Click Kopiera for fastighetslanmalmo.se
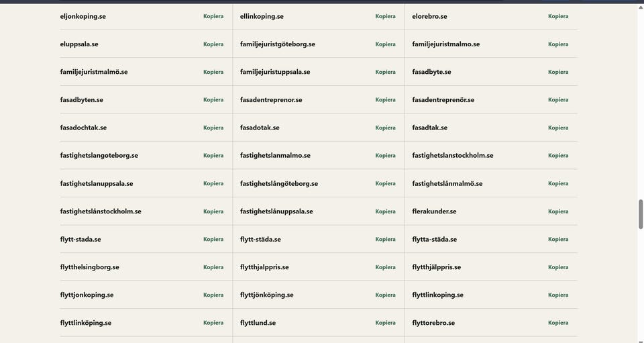 point(385,155)
